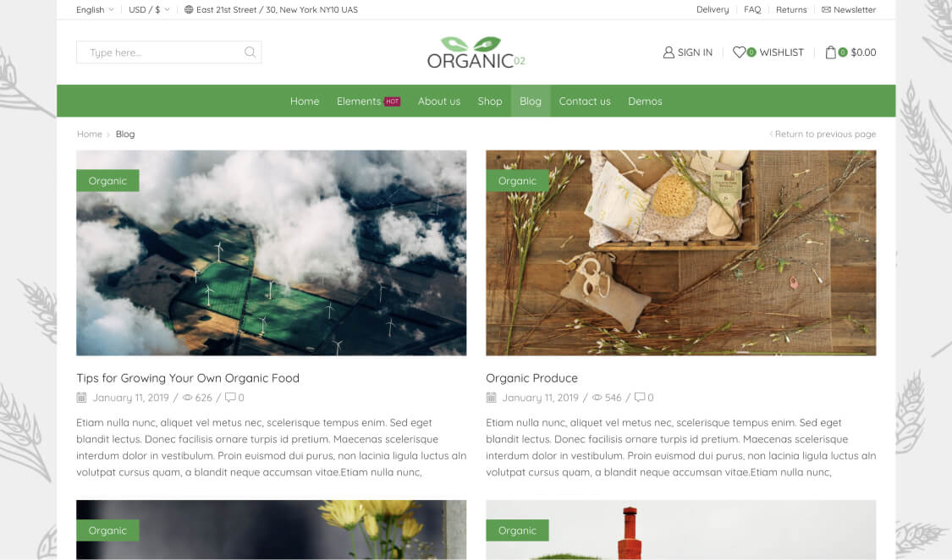Go to the Contact us page
This screenshot has height=560, width=952.
(x=585, y=102)
